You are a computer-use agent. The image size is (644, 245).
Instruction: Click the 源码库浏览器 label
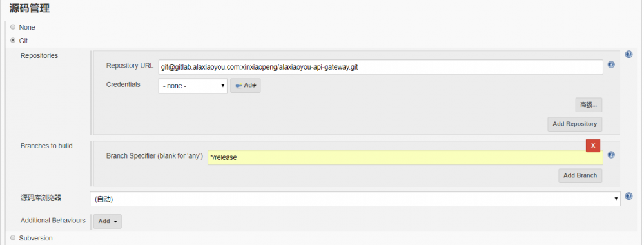coord(41,198)
